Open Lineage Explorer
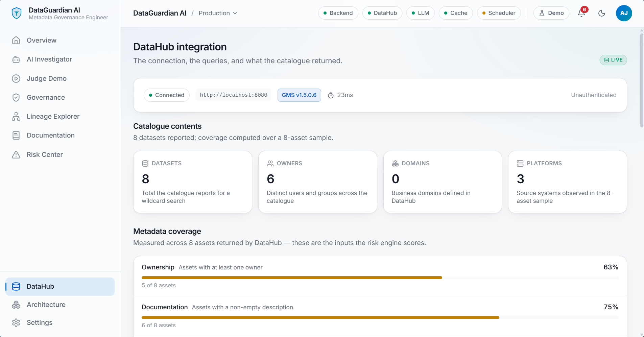This screenshot has height=337, width=644. [60, 117]
